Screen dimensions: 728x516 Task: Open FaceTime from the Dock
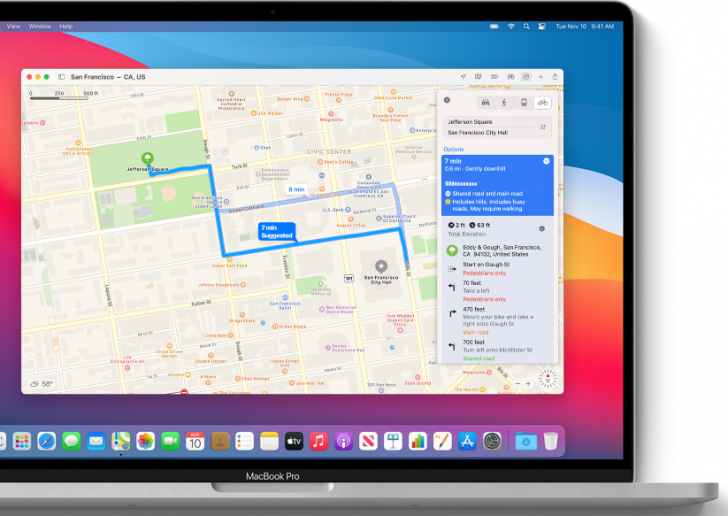170,441
